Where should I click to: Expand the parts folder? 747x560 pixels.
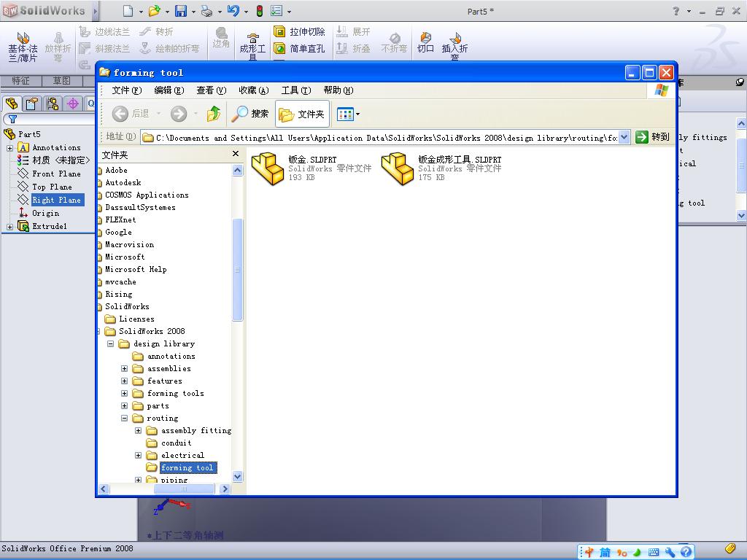[x=124, y=405]
